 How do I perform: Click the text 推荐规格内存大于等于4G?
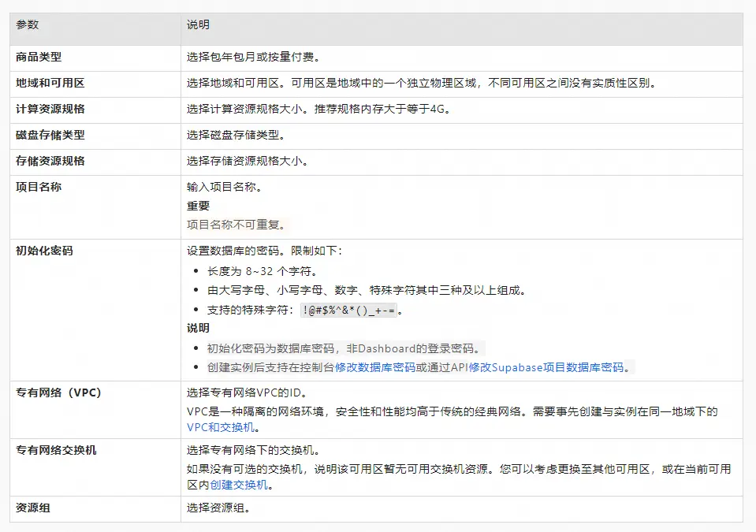(382, 110)
